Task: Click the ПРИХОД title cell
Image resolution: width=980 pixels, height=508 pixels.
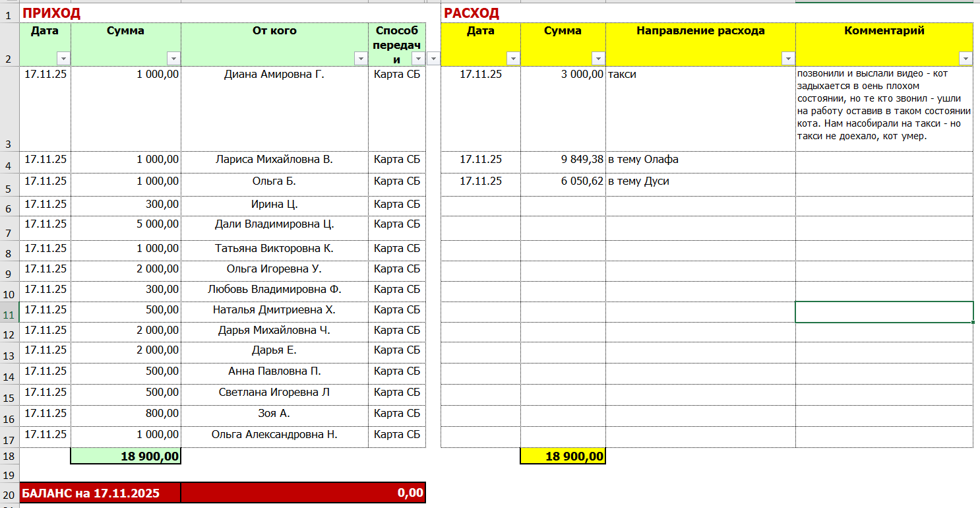Action: pos(51,13)
